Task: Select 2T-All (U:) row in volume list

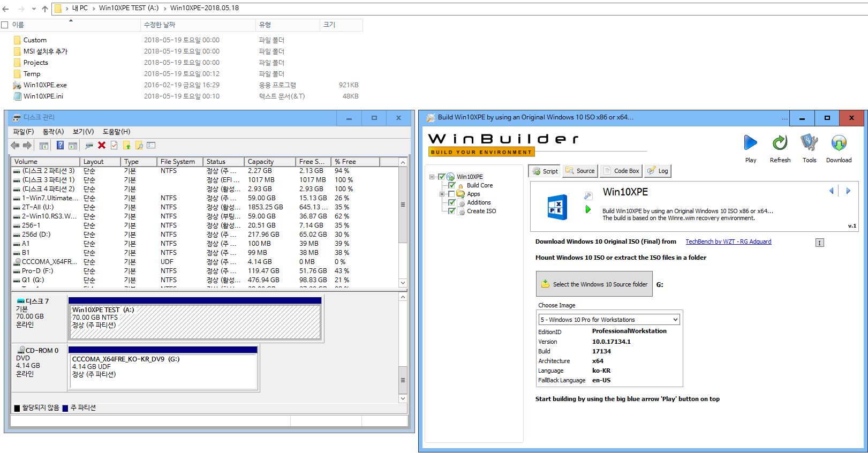Action: pos(205,207)
